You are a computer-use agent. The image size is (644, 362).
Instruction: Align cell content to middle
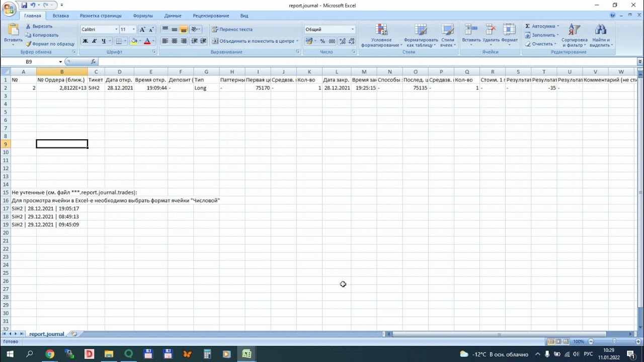pyautogui.click(x=175, y=30)
